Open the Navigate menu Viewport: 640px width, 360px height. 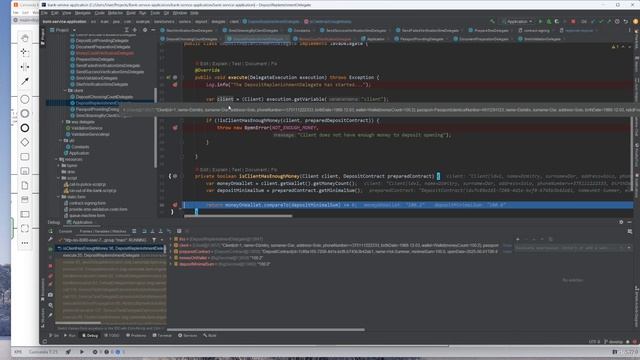coord(82,13)
